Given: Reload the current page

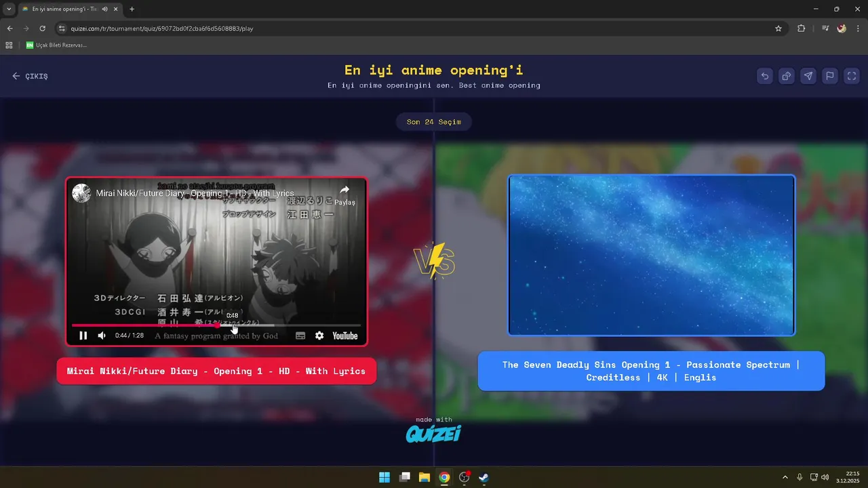Looking at the screenshot, I should coord(42,28).
